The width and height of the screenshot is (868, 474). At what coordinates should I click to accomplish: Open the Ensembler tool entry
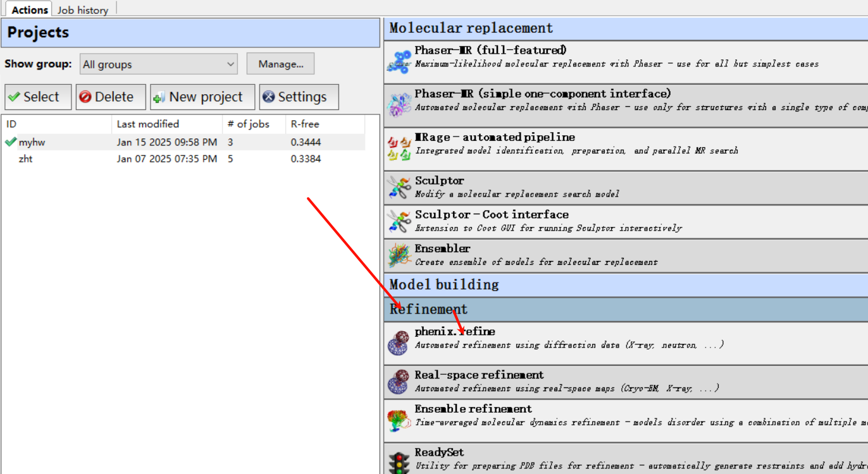point(626,255)
